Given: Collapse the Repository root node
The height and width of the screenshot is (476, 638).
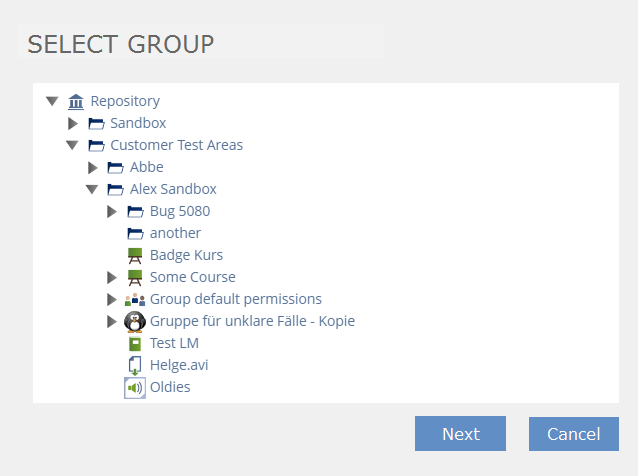Looking at the screenshot, I should click(x=52, y=101).
